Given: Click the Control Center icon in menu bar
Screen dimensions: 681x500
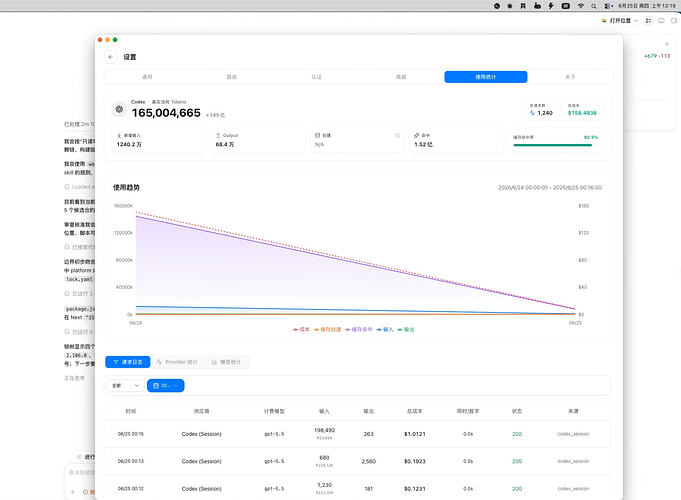Looking at the screenshot, I should pyautogui.click(x=608, y=6).
